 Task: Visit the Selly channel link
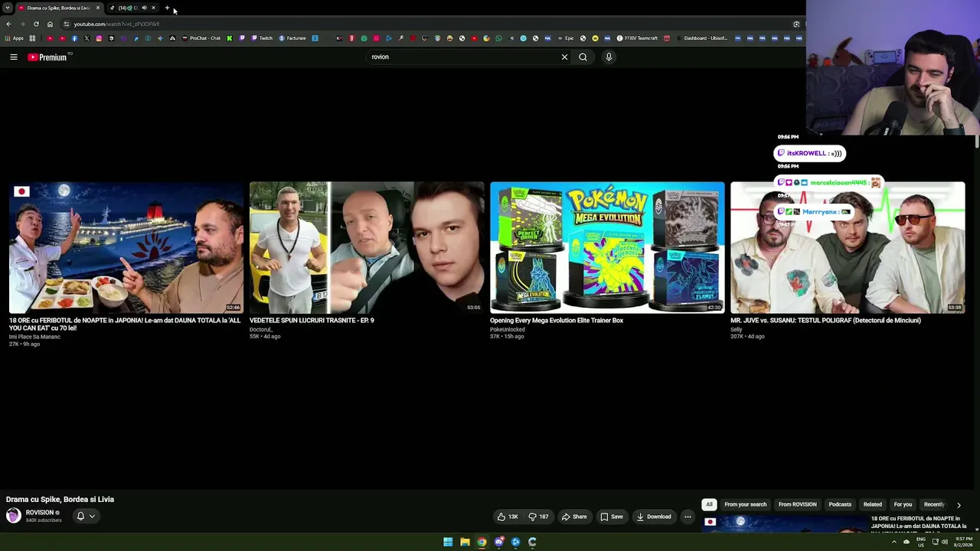pos(736,329)
